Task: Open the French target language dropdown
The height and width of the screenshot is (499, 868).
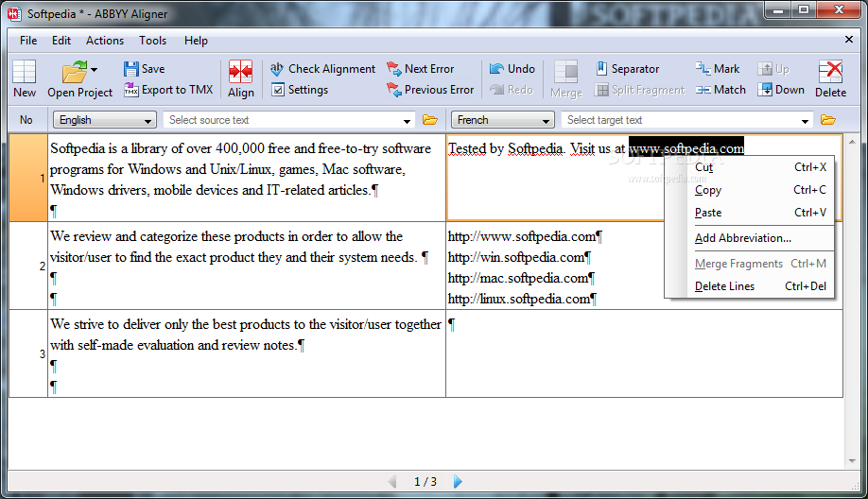Action: (502, 120)
